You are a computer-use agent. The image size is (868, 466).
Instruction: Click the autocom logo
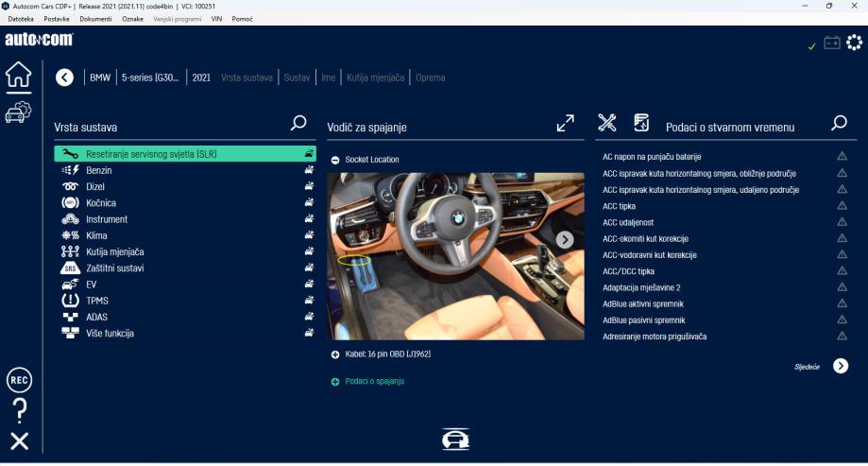pyautogui.click(x=39, y=40)
